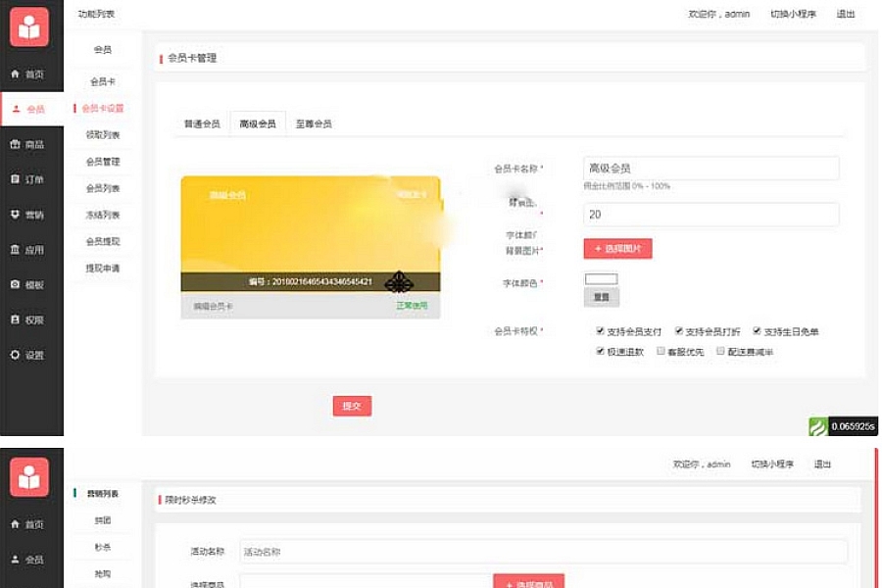The height and width of the screenshot is (588, 882).
Task: Open 应用 via its sidebar icon
Action: [15, 249]
